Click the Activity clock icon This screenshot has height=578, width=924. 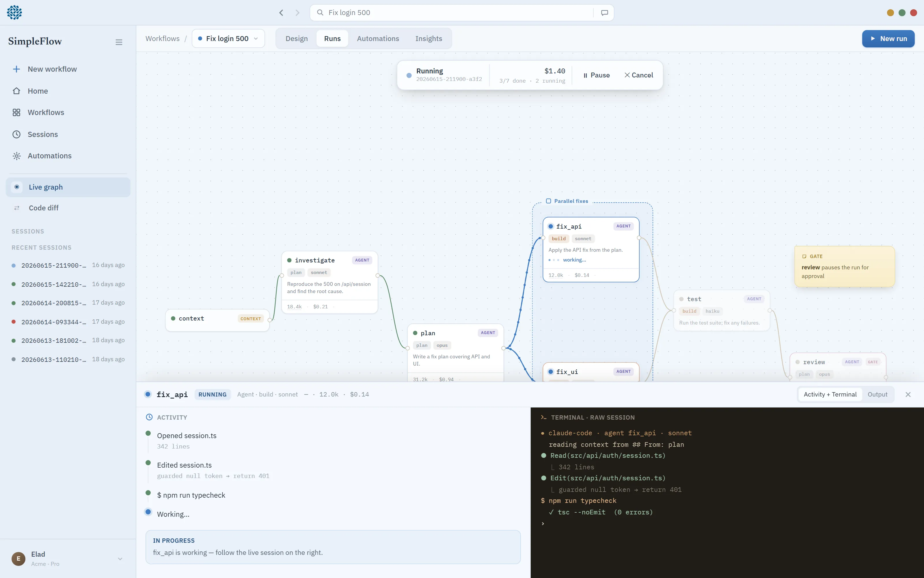point(149,417)
